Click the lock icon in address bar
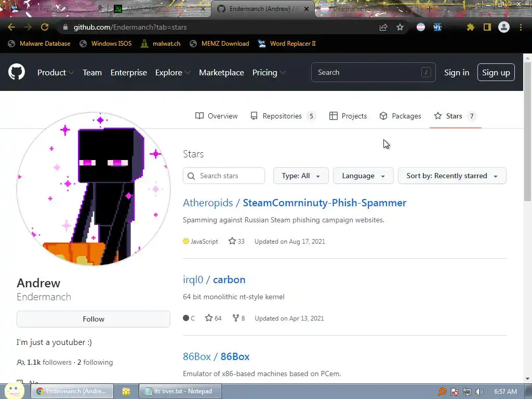532x399 pixels. (x=65, y=27)
